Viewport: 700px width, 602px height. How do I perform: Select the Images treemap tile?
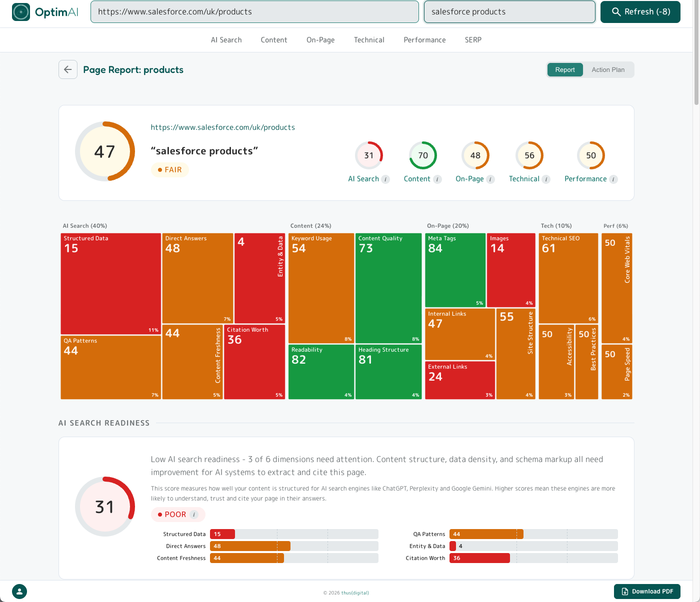[511, 270]
